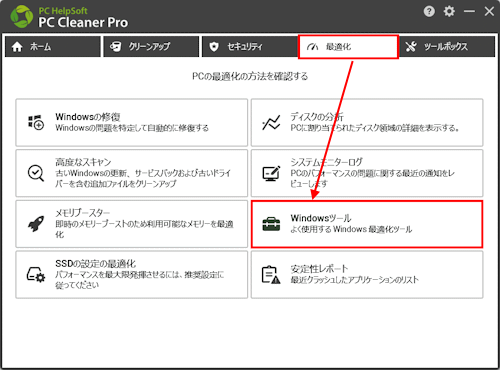The height and width of the screenshot is (370, 500).
Task: Click the shield icon in セキュリティ tab
Action: coord(214,47)
